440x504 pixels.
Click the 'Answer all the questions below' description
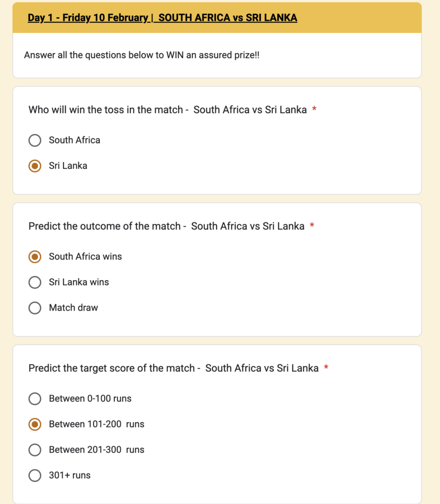coord(142,55)
